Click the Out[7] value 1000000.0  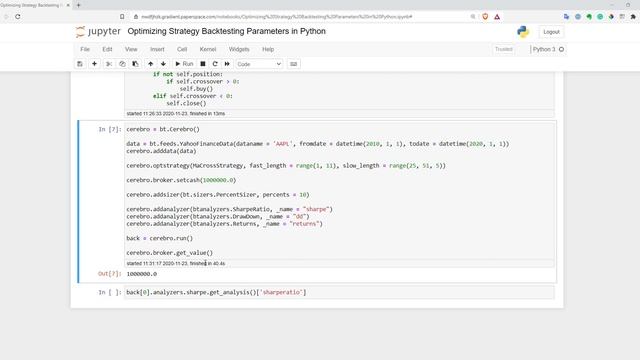(x=141, y=274)
